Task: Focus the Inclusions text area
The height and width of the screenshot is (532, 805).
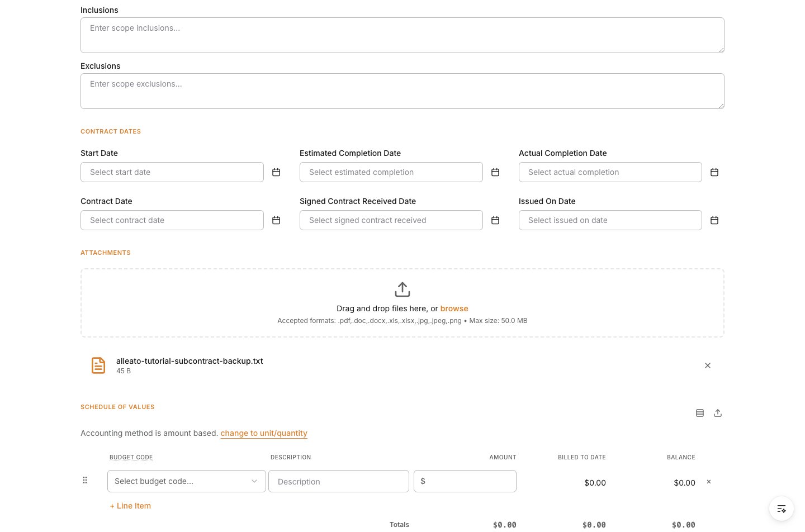Action: [x=402, y=35]
